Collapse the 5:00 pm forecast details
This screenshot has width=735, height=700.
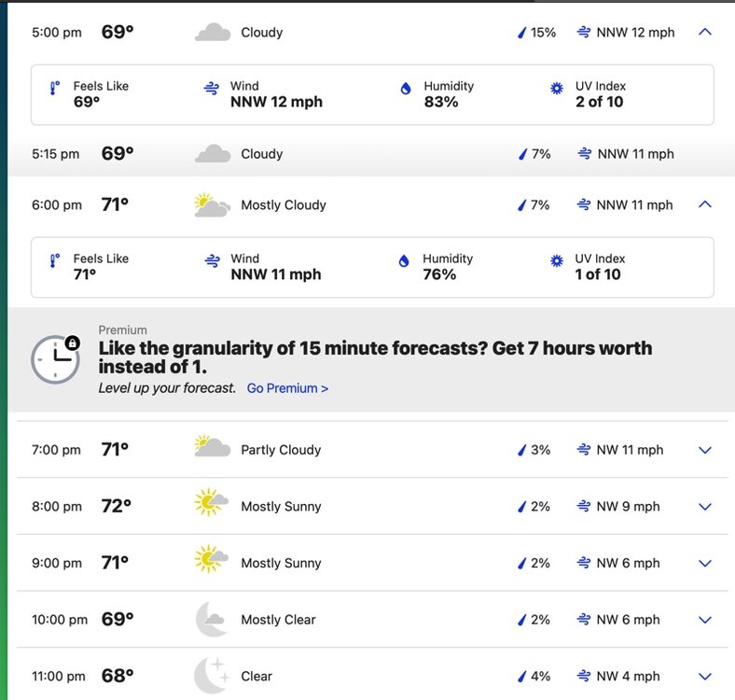coord(705,32)
